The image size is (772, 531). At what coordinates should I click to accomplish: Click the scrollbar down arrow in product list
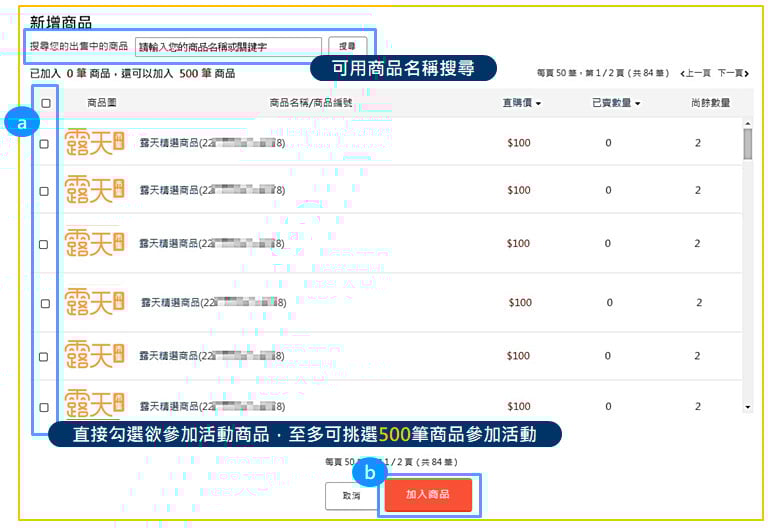[x=748, y=407]
